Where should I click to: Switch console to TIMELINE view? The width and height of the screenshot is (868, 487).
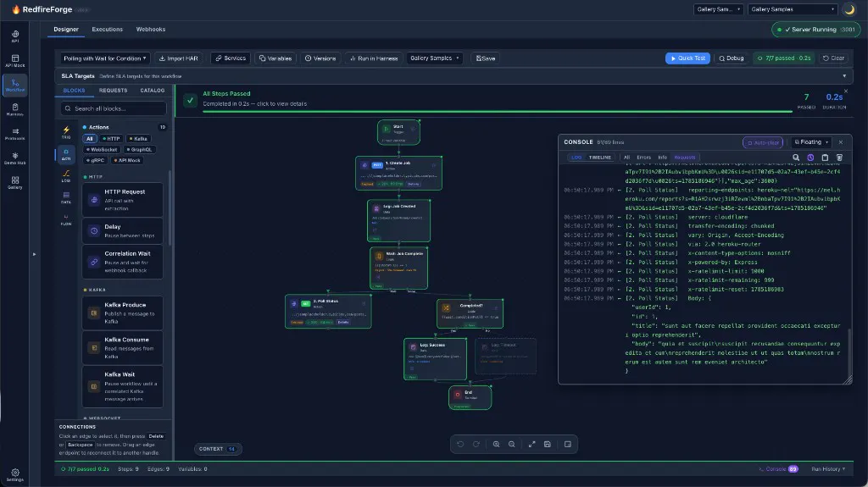(600, 158)
